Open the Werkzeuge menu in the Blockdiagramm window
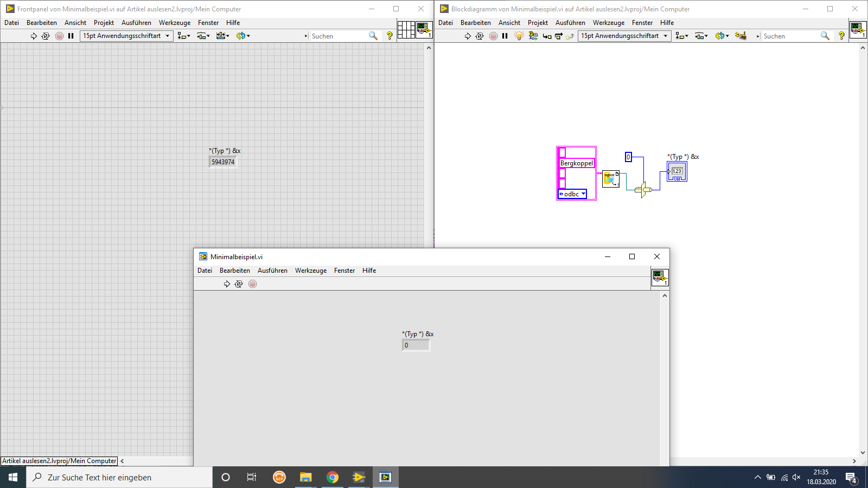Viewport: 868px width, 488px height. [x=609, y=23]
